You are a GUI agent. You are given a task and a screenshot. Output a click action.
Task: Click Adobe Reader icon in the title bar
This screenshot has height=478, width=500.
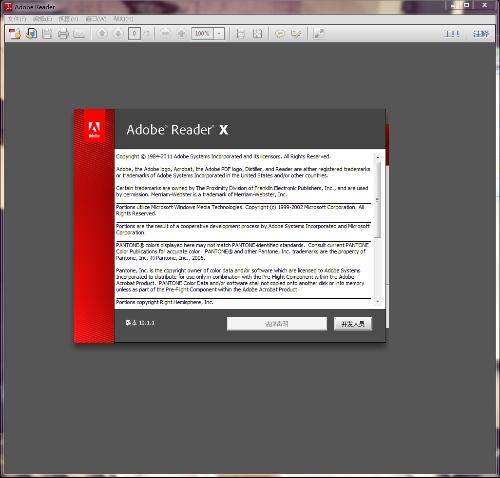[8, 7]
